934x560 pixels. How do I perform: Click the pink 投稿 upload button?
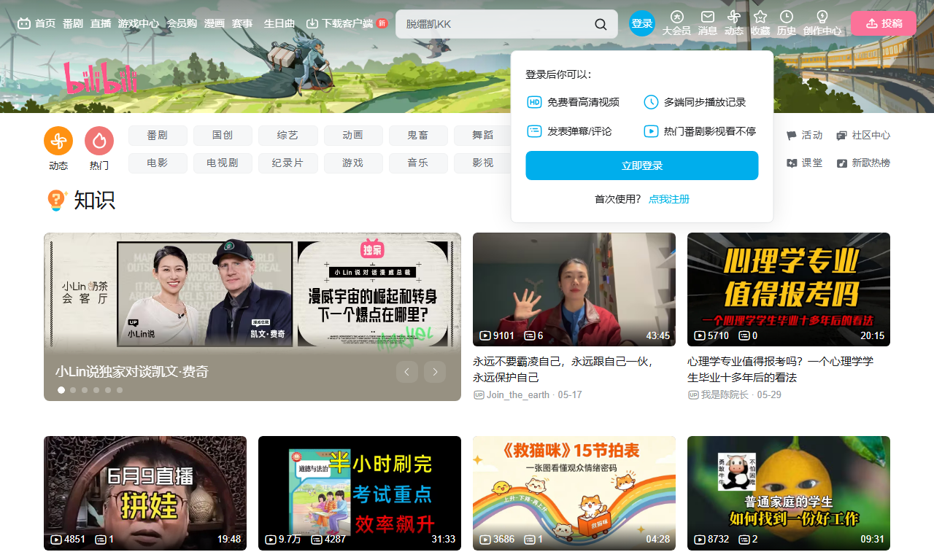tap(884, 23)
